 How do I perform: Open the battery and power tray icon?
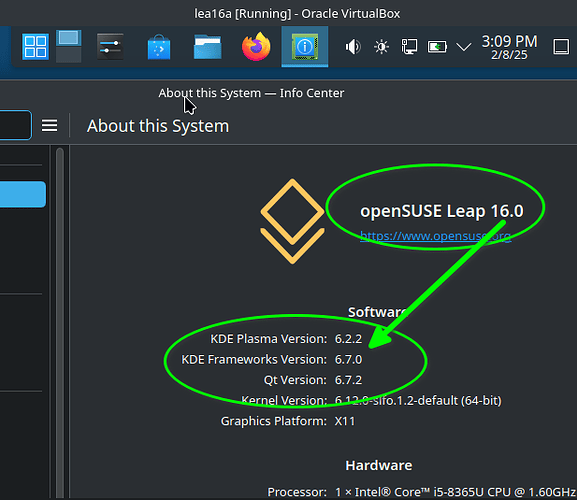coord(437,47)
